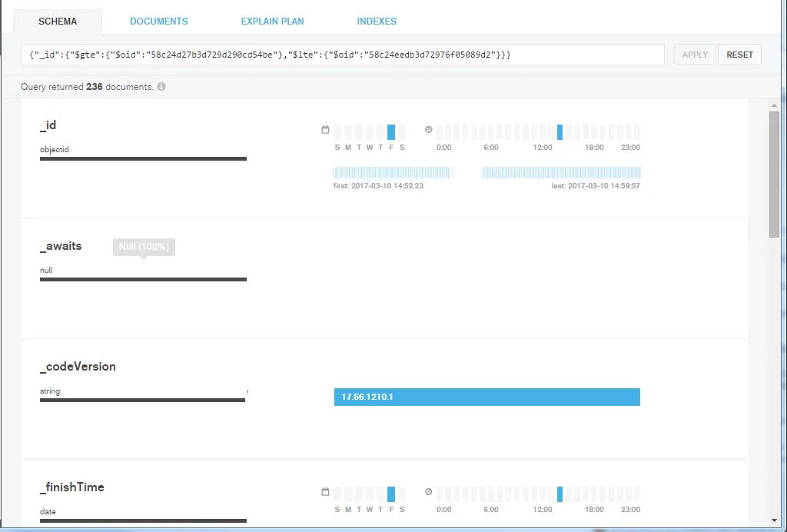Click the left timeline strip under _id

point(393,173)
